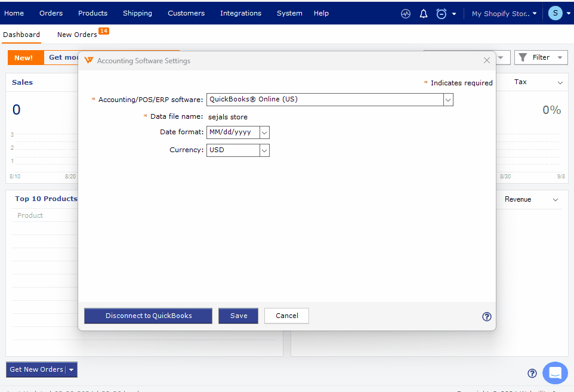574x392 pixels.
Task: Click Disconnect to QuickBooks button
Action: (x=148, y=316)
